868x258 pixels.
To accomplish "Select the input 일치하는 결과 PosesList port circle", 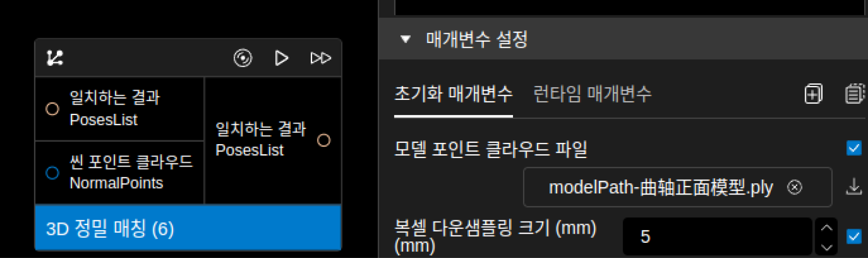I will coord(53,109).
